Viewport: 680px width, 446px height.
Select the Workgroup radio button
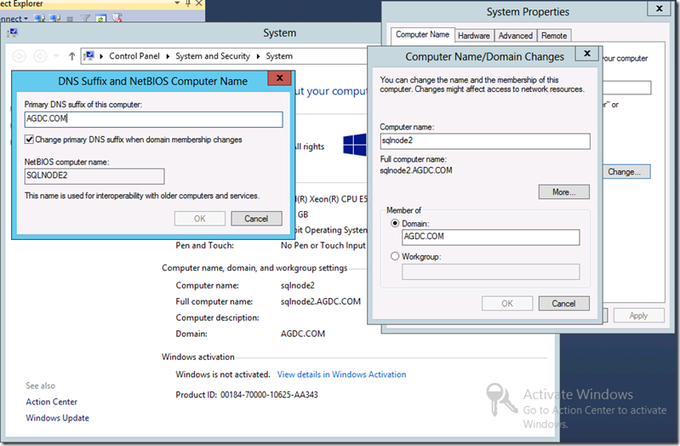[x=395, y=256]
